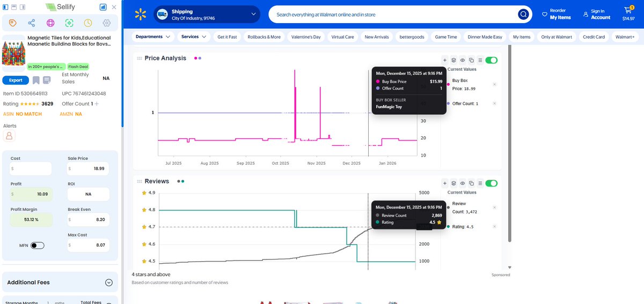Click the copy icon in Price Analysis toolbar
Viewport: 644px width, 304px height.
point(471,60)
